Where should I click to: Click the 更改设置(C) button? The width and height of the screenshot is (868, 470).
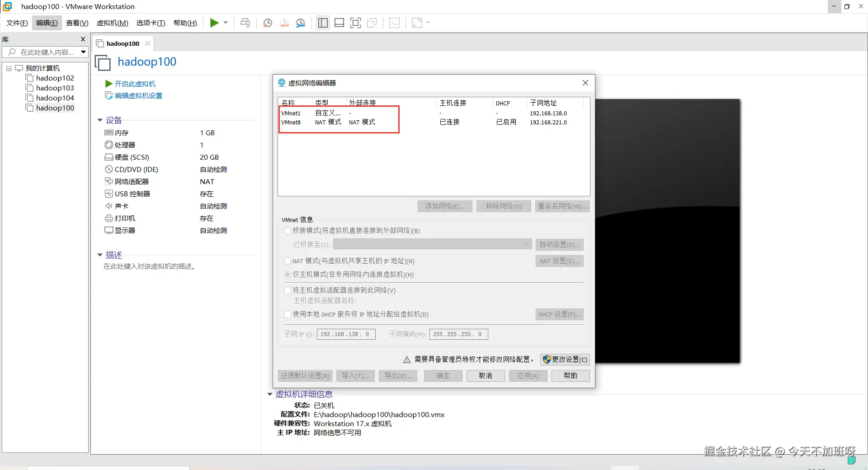click(565, 359)
